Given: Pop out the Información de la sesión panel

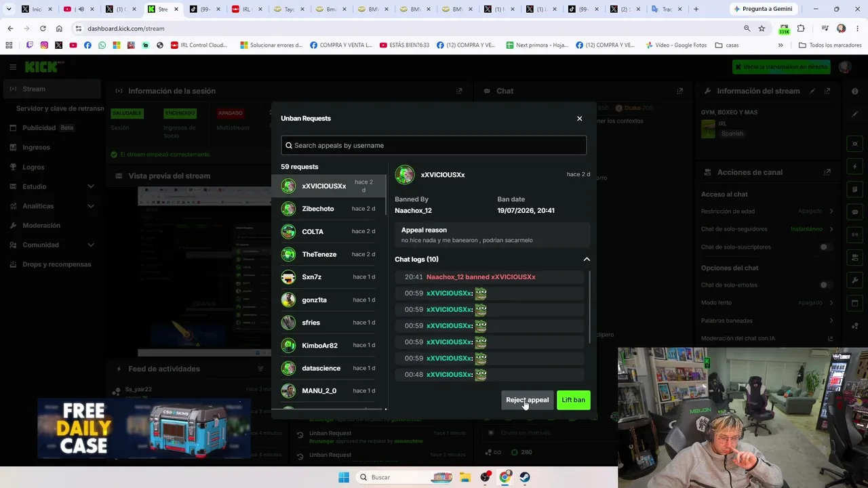Looking at the screenshot, I should [x=459, y=91].
